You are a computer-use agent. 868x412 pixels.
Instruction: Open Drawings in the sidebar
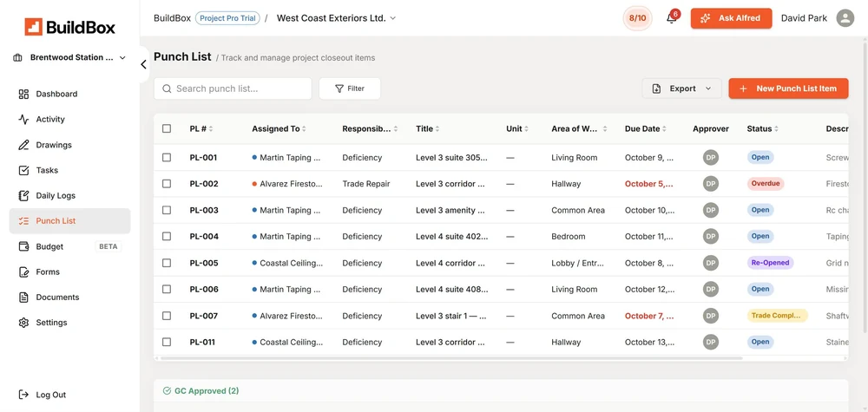coord(69,145)
